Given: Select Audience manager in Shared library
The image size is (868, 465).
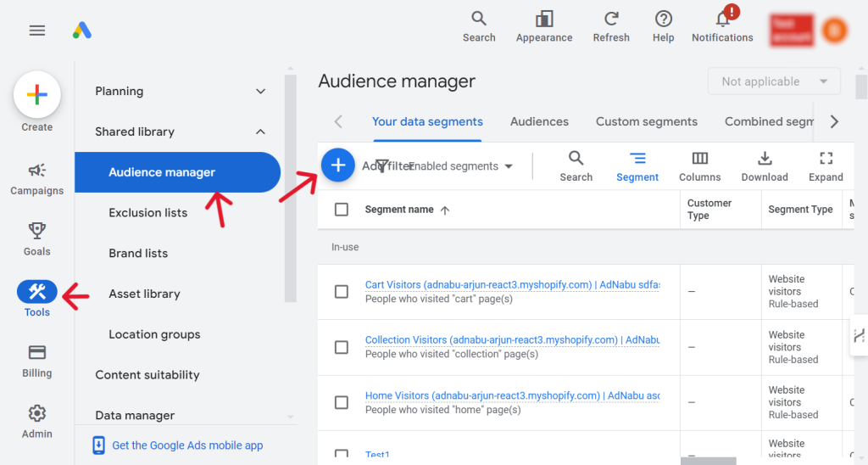Looking at the screenshot, I should (177, 172).
